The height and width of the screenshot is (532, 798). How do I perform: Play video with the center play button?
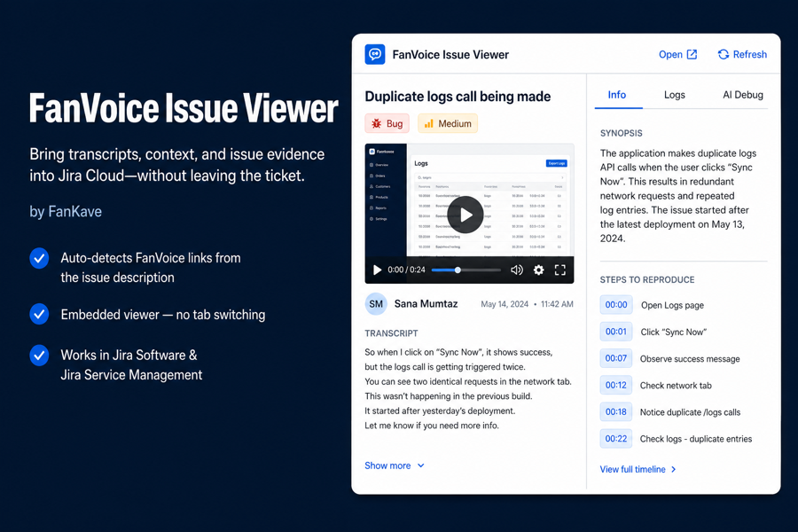click(x=465, y=215)
